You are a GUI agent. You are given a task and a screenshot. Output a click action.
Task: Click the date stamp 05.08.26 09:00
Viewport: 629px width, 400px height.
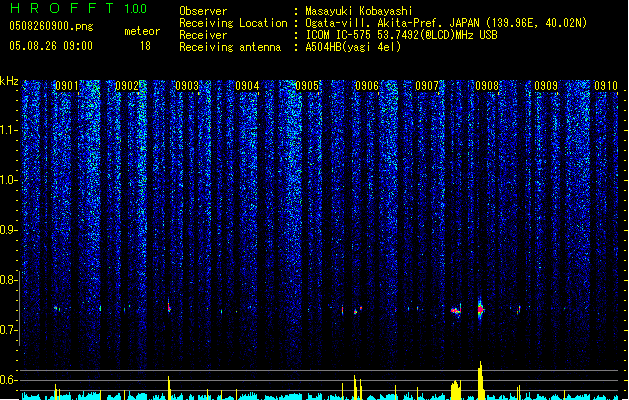point(51,46)
